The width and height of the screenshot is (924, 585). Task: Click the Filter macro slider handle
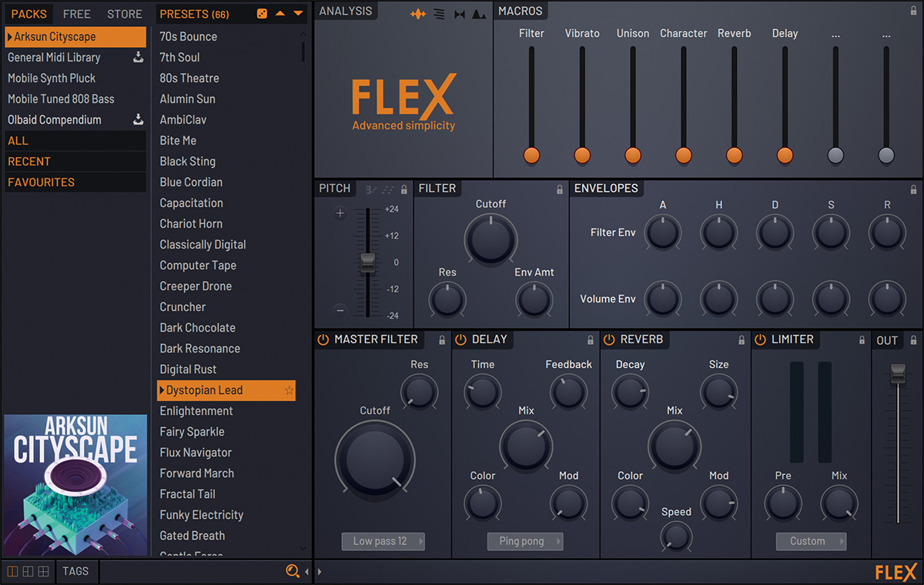[x=531, y=155]
